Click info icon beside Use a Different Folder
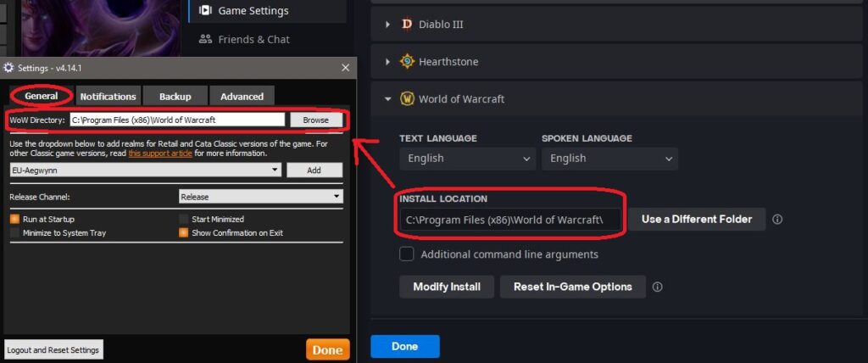Viewport: 868px width, 363px height. click(777, 220)
